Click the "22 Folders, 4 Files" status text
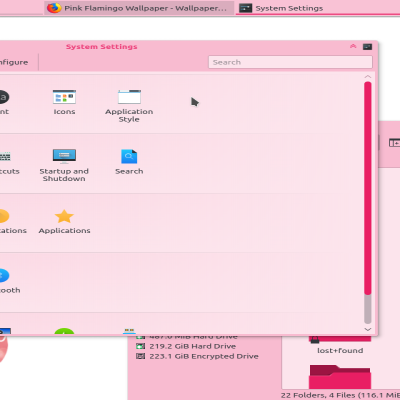The height and width of the screenshot is (400, 400). point(340,395)
